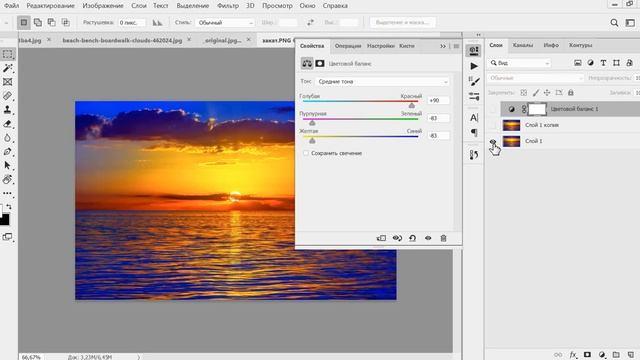
Task: Choose Add to Selection mode
Action: [x=38, y=22]
